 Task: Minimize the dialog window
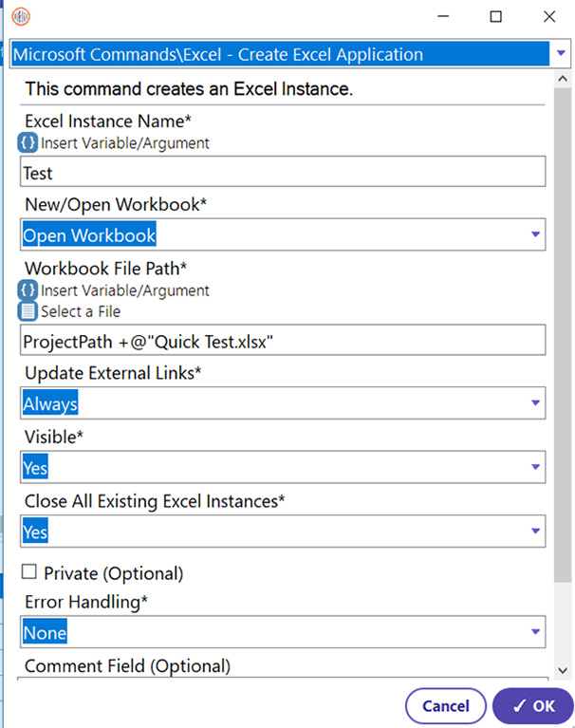(x=443, y=17)
